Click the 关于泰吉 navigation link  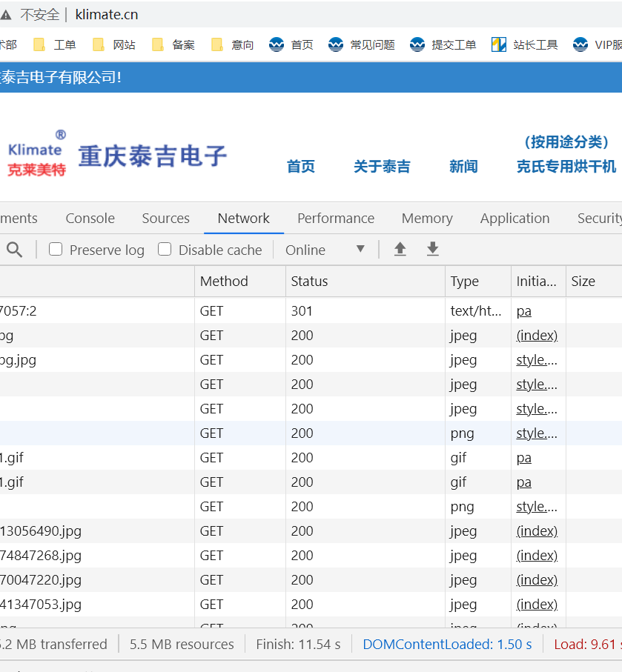pos(382,167)
